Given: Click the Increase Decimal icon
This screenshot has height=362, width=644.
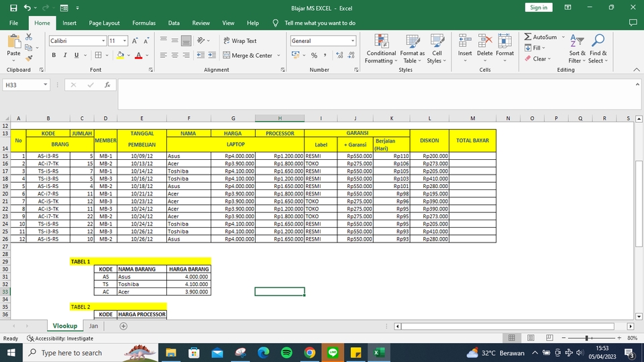Looking at the screenshot, I should tap(339, 55).
